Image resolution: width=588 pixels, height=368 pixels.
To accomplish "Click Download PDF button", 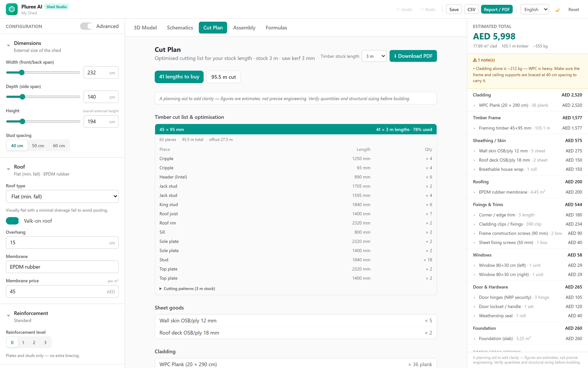I will tap(413, 56).
